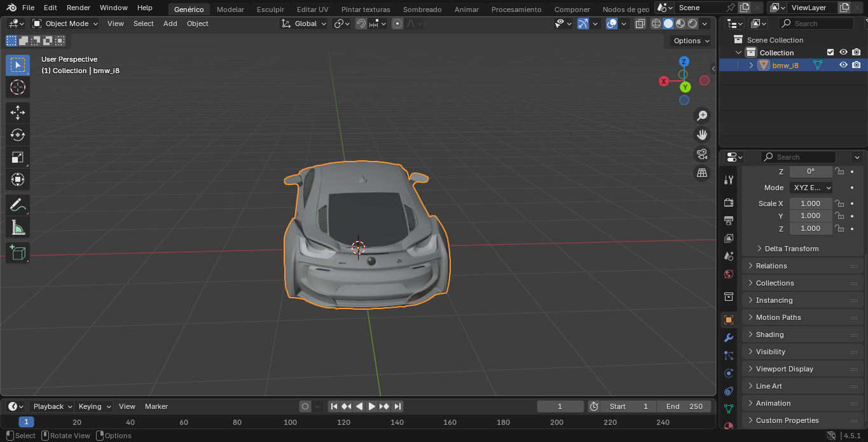Open the Object Mode dropdown
The image size is (868, 442).
click(65, 24)
